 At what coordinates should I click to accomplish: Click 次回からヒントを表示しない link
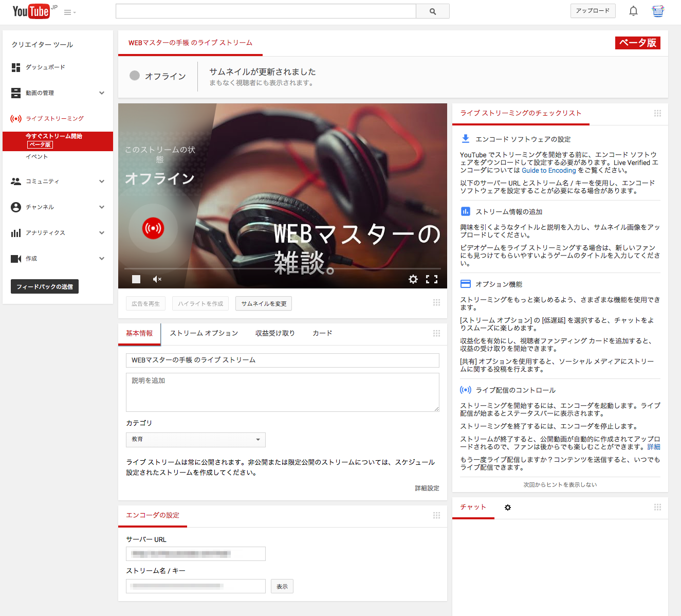click(560, 484)
